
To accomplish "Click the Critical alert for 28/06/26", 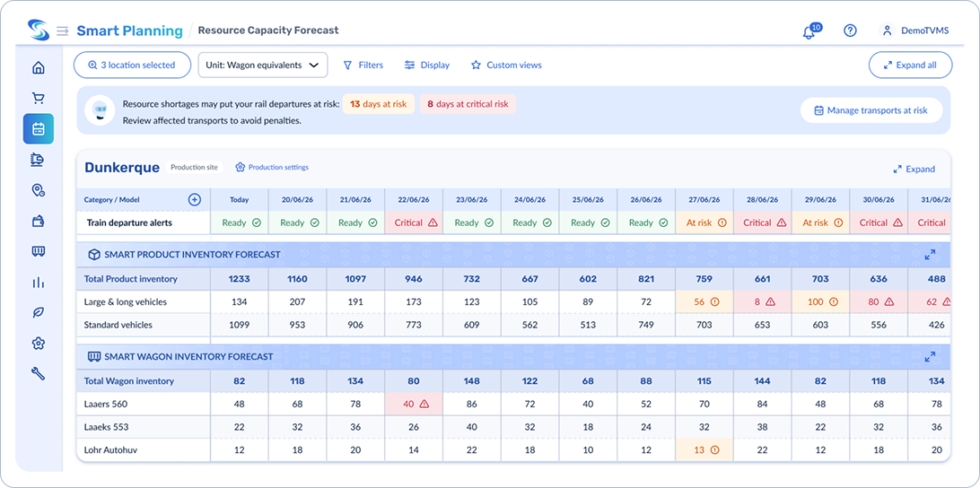I will 763,222.
